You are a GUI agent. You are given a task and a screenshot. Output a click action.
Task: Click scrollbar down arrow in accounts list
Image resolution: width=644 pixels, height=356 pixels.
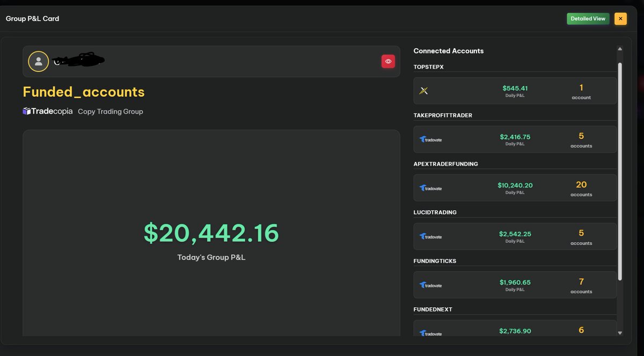click(x=620, y=333)
